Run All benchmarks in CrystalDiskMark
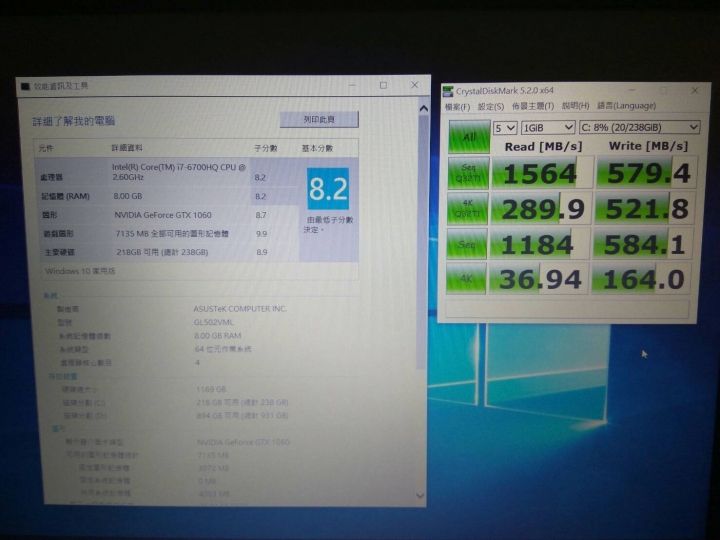The height and width of the screenshot is (540, 720). pos(469,137)
